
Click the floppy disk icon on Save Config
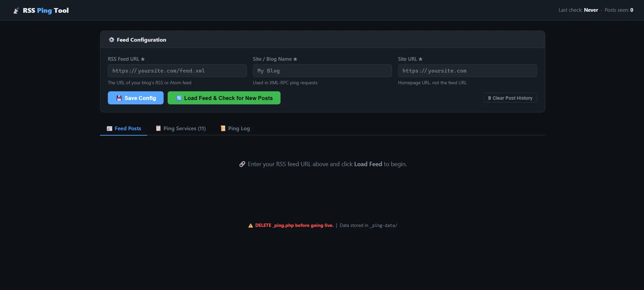(x=119, y=98)
